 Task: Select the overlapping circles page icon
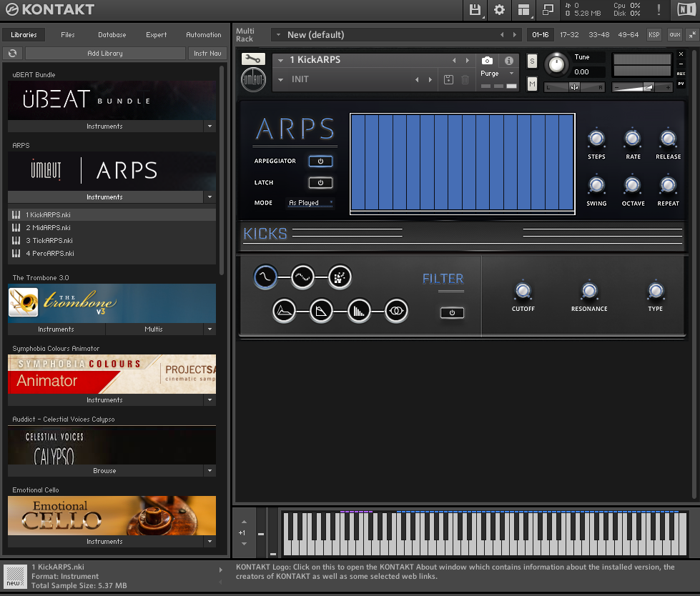point(396,310)
